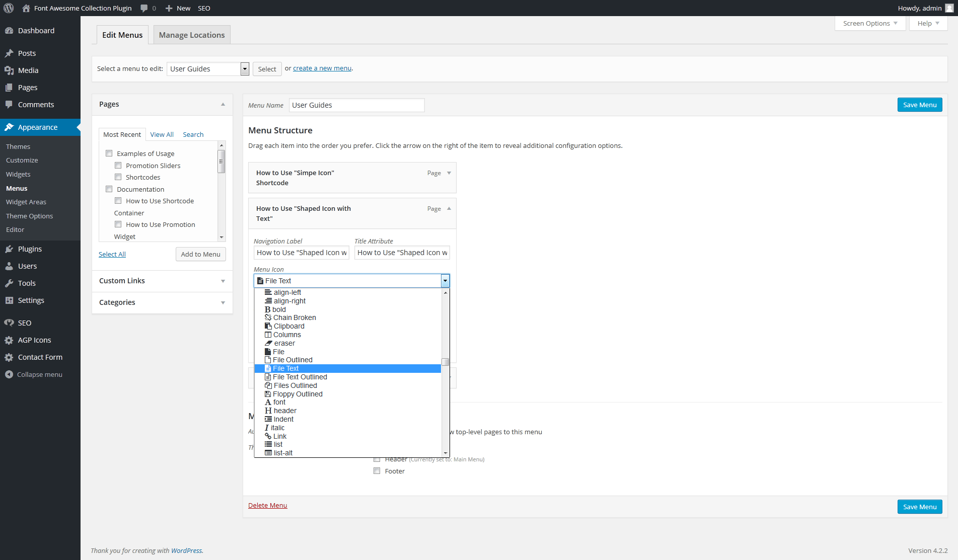Expand the Simpe Icon Shortcode menu item
The image size is (958, 560).
point(449,173)
